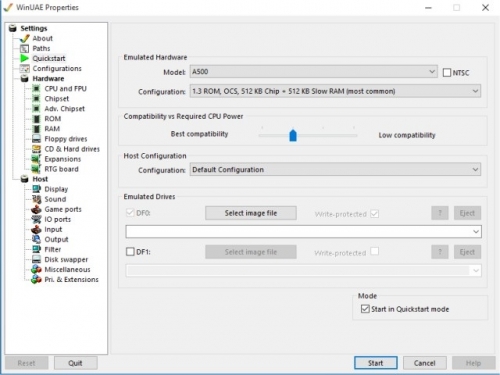Viewport: 500px width, 375px height.
Task: Click the CPU and FPU chip icon
Action: tap(36, 89)
